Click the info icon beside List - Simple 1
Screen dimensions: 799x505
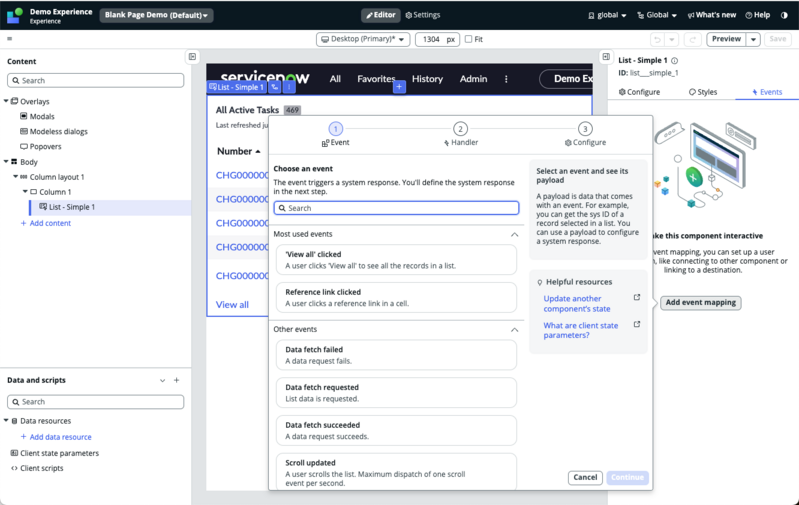[x=675, y=61]
